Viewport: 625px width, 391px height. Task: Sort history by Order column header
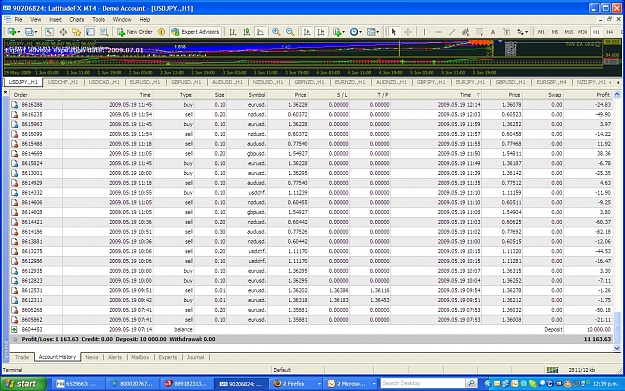(36, 95)
